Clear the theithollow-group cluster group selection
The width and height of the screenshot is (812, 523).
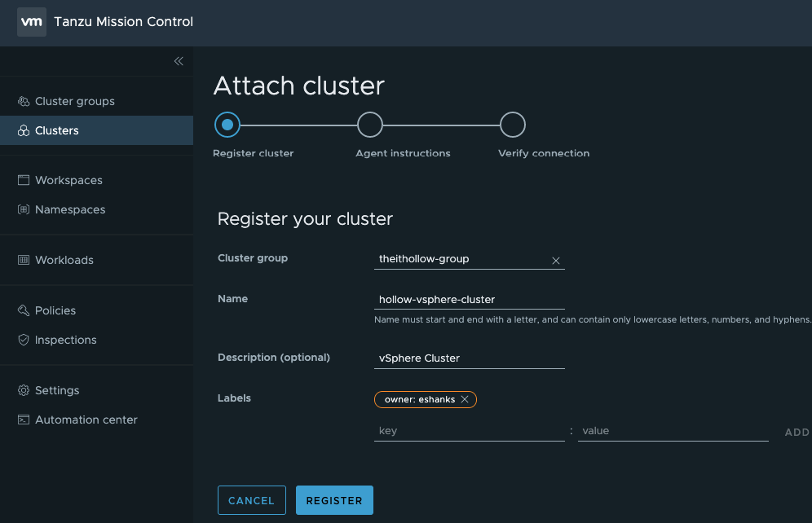(556, 261)
